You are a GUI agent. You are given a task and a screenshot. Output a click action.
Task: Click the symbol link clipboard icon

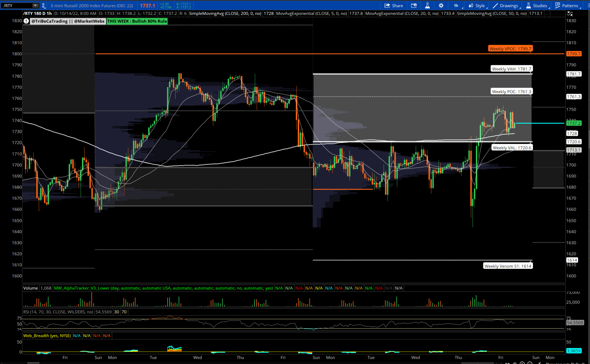coord(44,6)
